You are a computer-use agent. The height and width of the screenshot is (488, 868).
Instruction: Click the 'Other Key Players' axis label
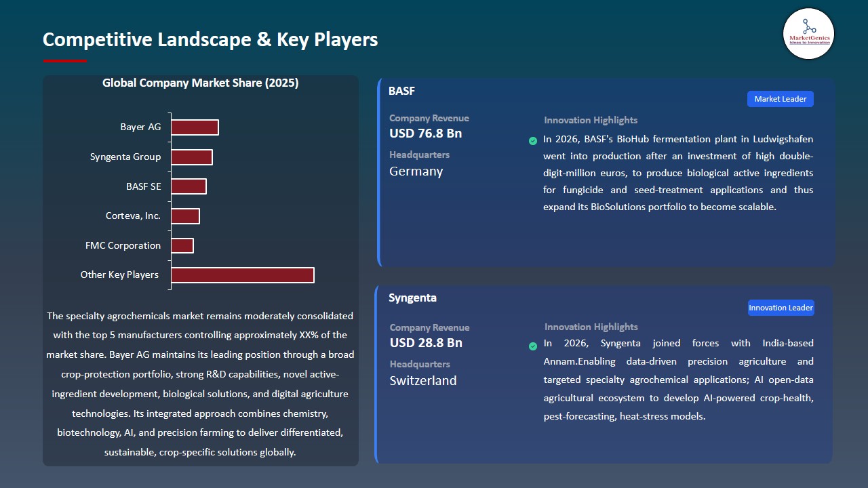point(119,275)
